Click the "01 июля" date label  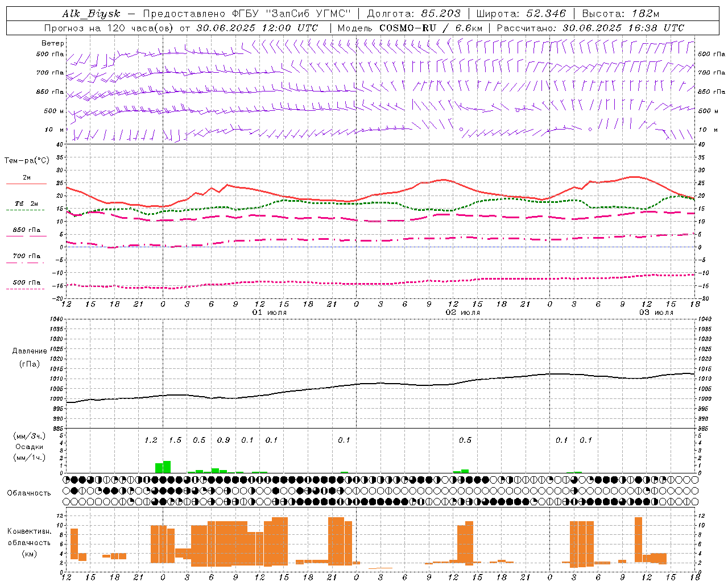click(270, 313)
